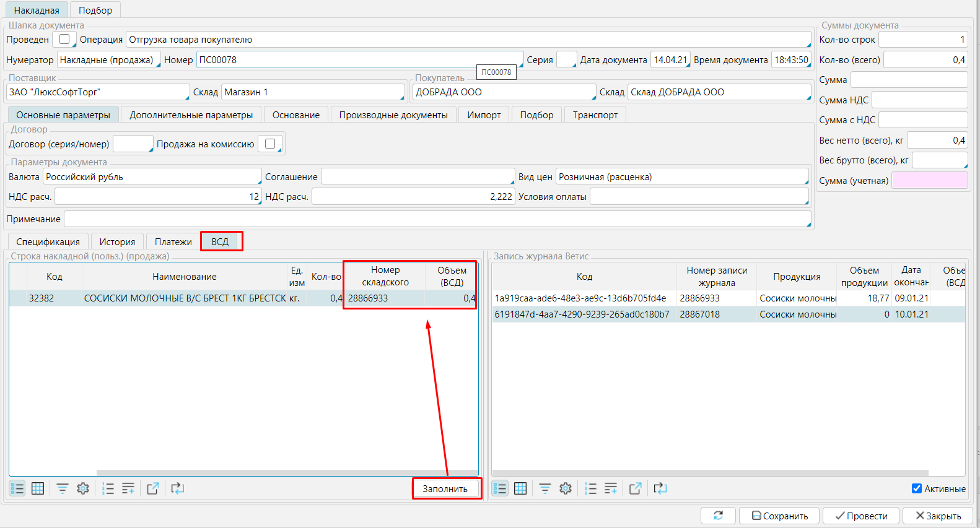This screenshot has height=528, width=980.
Task: Uncheck the Активные checkbox
Action: [917, 488]
